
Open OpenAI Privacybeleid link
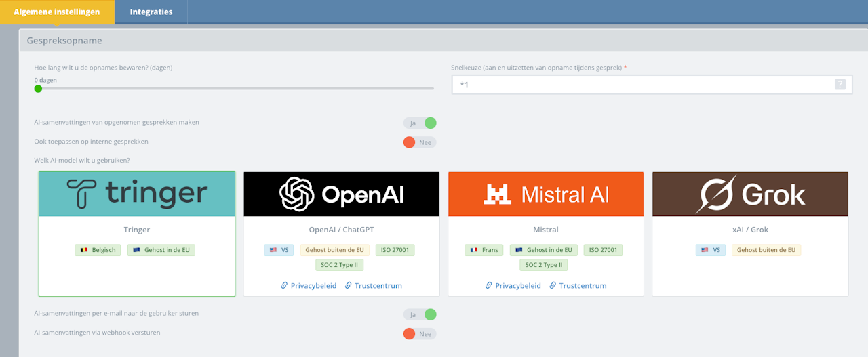point(313,286)
